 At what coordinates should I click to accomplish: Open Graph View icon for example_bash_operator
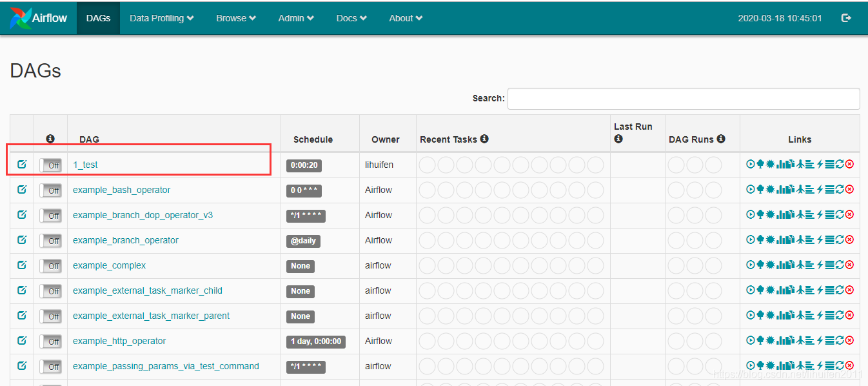[x=771, y=189]
